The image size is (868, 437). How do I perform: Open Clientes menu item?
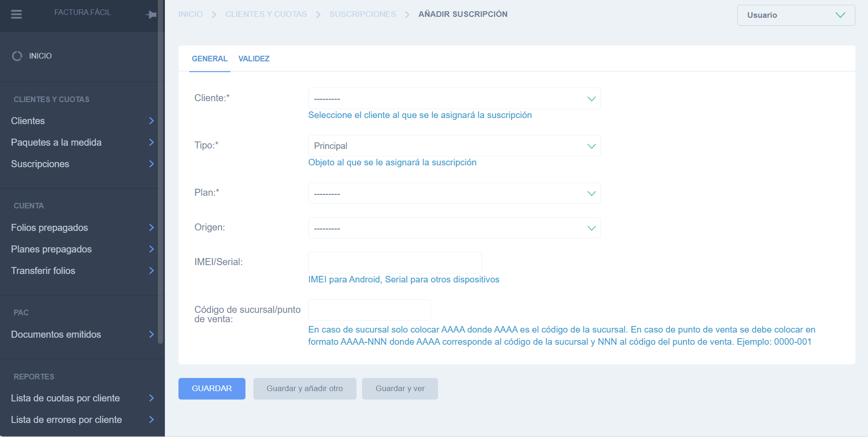coord(28,121)
